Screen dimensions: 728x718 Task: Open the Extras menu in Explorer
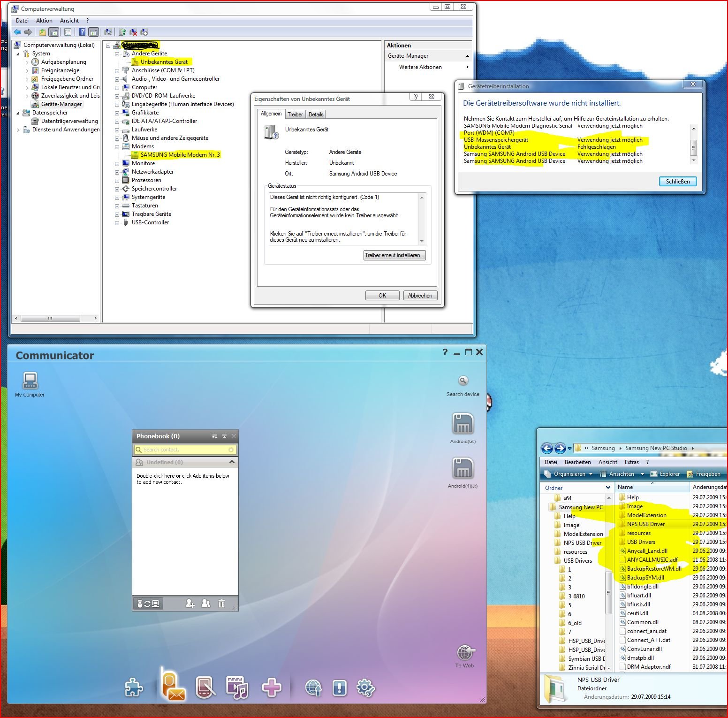(x=631, y=462)
